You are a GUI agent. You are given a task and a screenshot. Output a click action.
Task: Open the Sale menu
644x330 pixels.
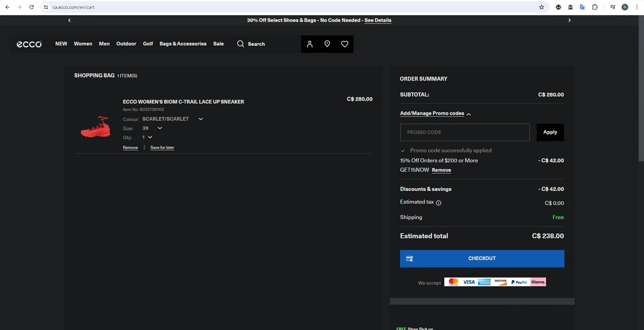coord(219,44)
